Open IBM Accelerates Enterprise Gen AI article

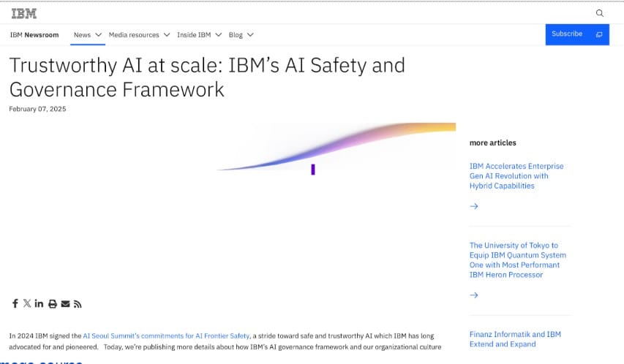pos(516,176)
